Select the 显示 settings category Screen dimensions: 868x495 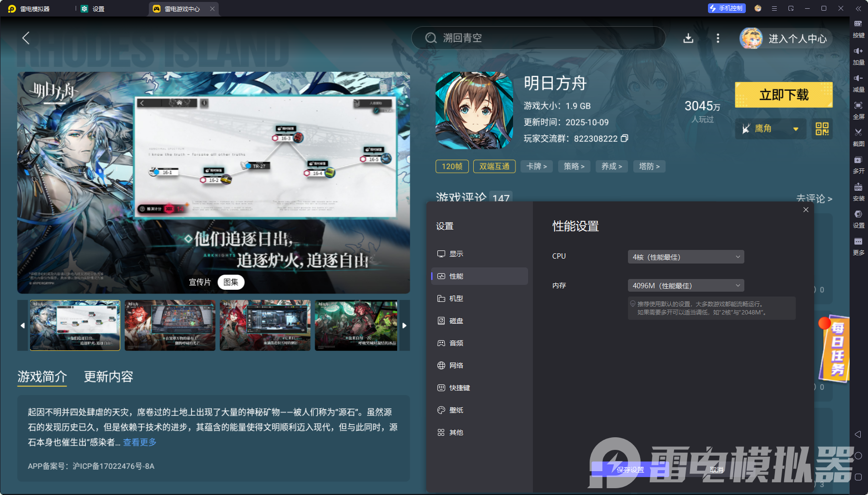[x=456, y=253]
